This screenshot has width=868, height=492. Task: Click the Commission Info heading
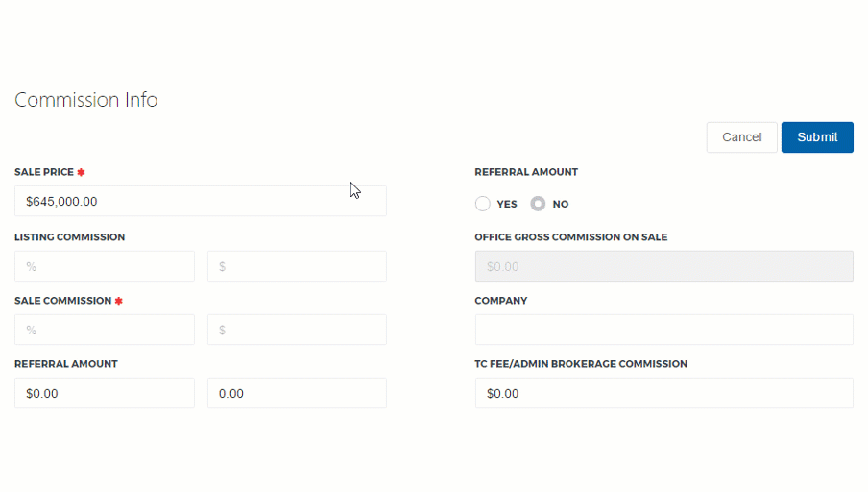[85, 100]
